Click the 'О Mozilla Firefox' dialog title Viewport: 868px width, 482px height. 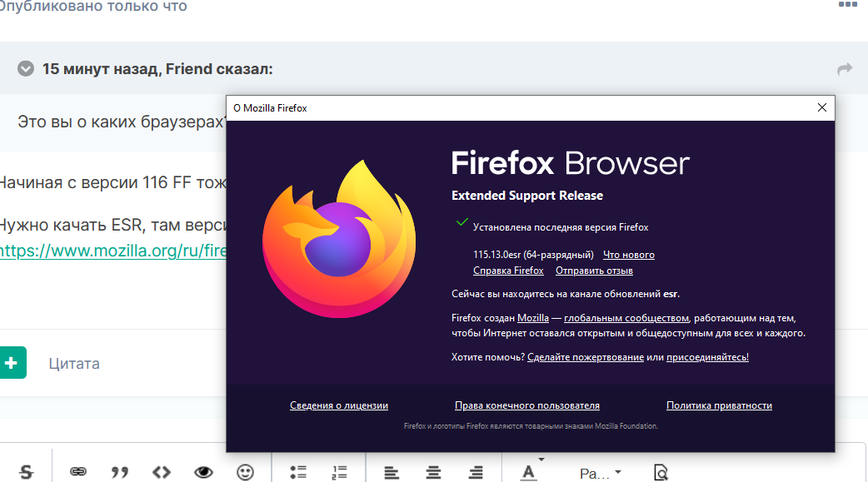(x=270, y=108)
